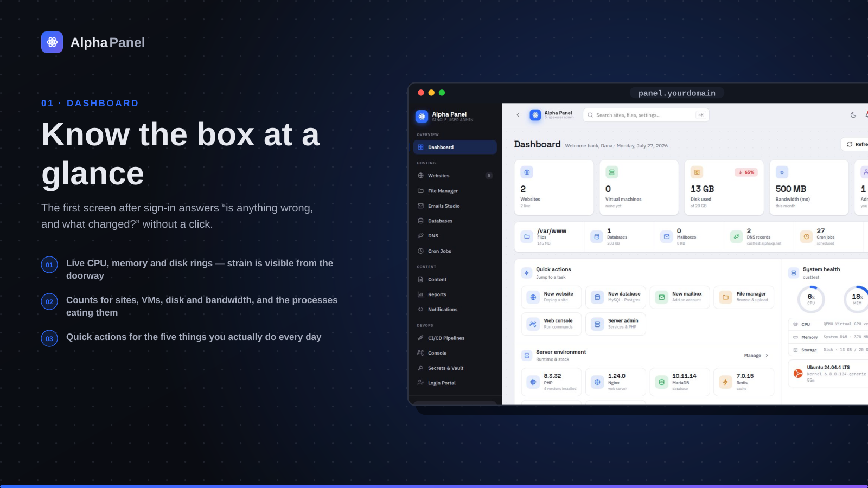This screenshot has height=488, width=868.
Task: Click the New database quick action
Action: (x=616, y=297)
